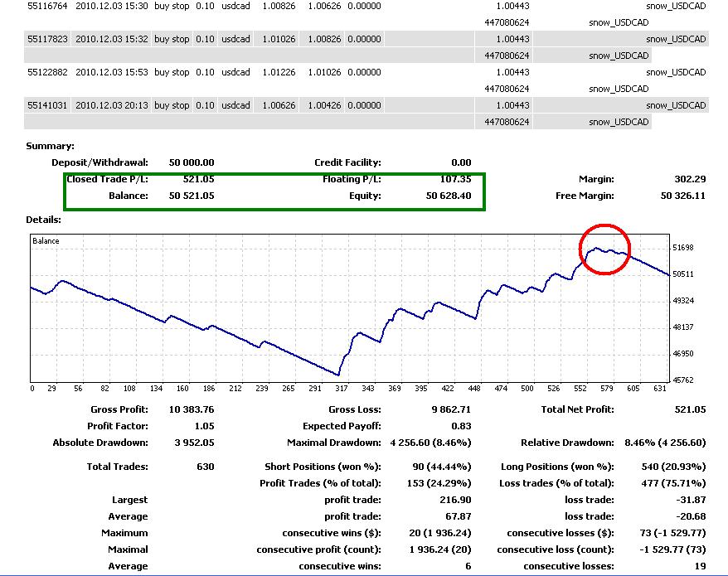Click the Details heading above chart
Screen dimensions: 728x576
click(44, 220)
